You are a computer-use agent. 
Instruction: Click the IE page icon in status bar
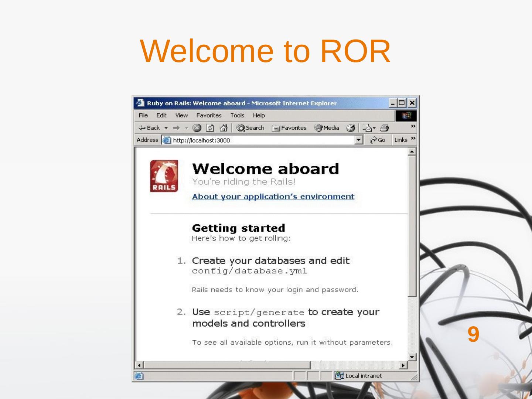[139, 376]
